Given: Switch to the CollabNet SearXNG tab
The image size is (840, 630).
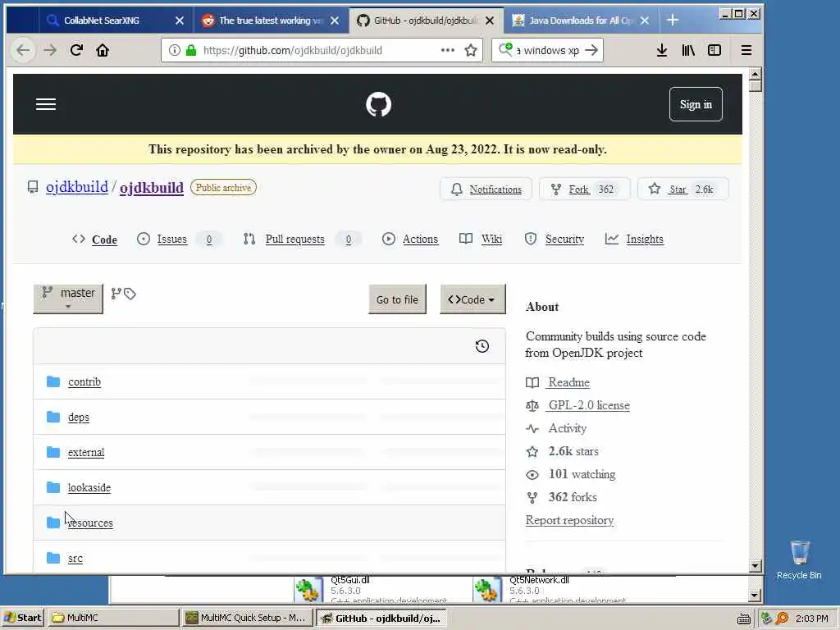Looking at the screenshot, I should (102, 21).
